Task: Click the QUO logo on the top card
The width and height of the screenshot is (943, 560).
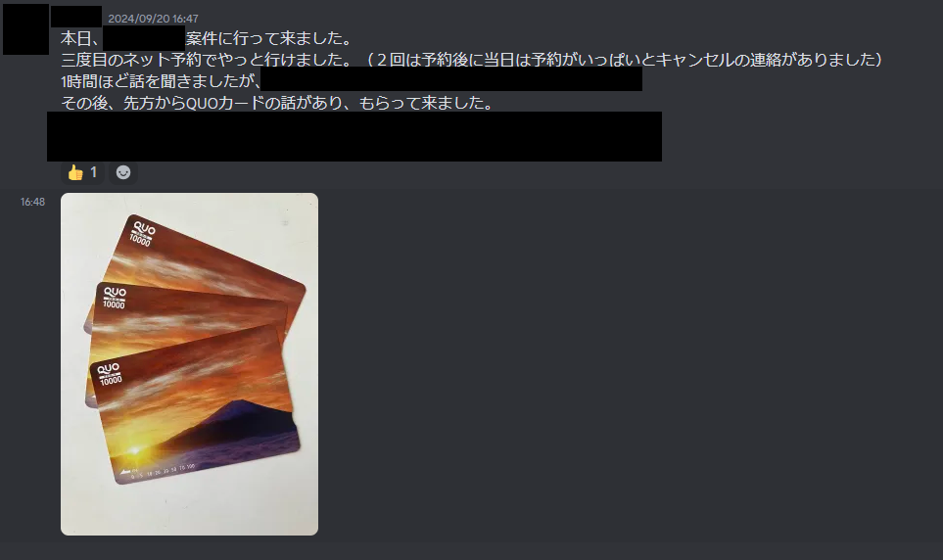Action: tap(144, 228)
